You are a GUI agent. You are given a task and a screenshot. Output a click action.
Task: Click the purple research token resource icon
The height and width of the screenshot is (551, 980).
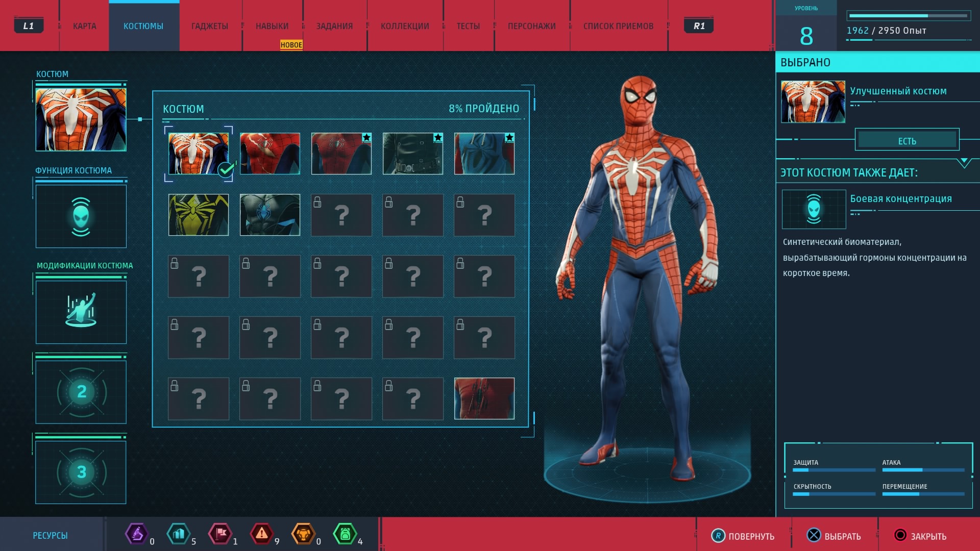pos(136,534)
